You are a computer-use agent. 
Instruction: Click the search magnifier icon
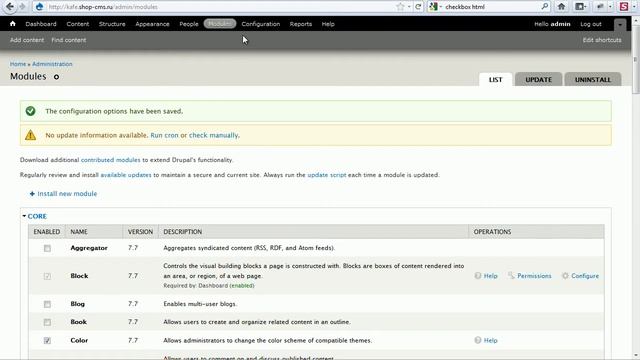pos(545,7)
